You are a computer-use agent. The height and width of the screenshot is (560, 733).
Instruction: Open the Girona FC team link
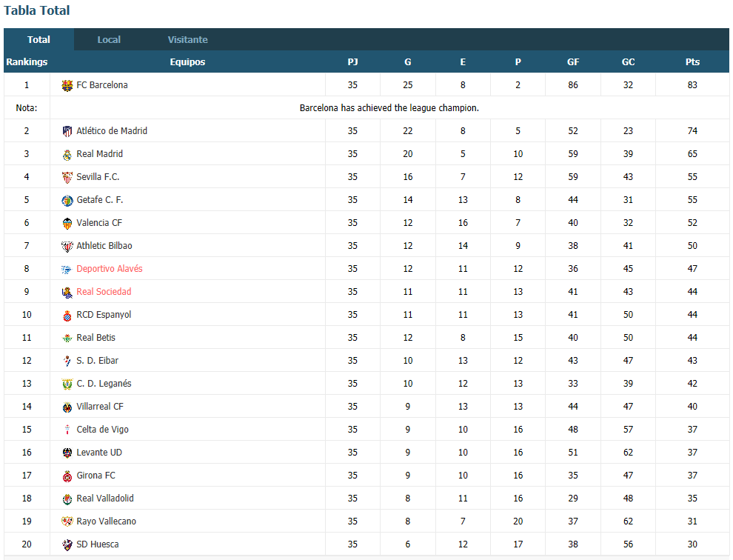[96, 475]
